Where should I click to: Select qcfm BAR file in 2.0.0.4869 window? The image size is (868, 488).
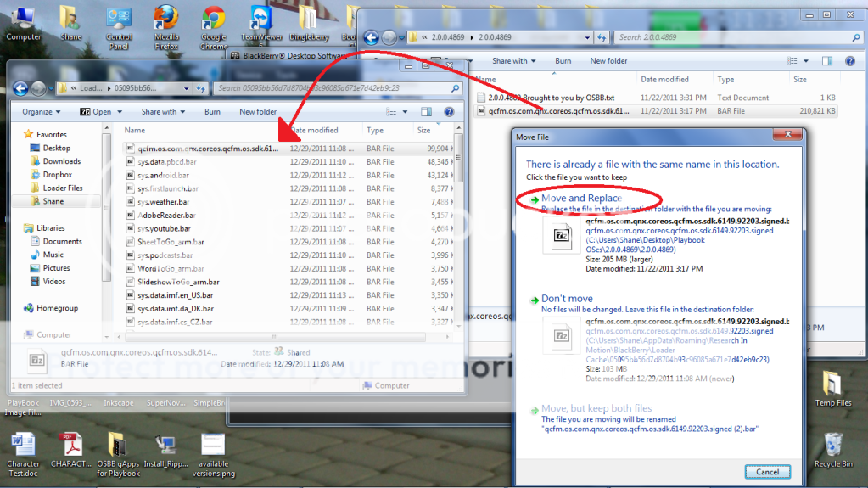[558, 111]
